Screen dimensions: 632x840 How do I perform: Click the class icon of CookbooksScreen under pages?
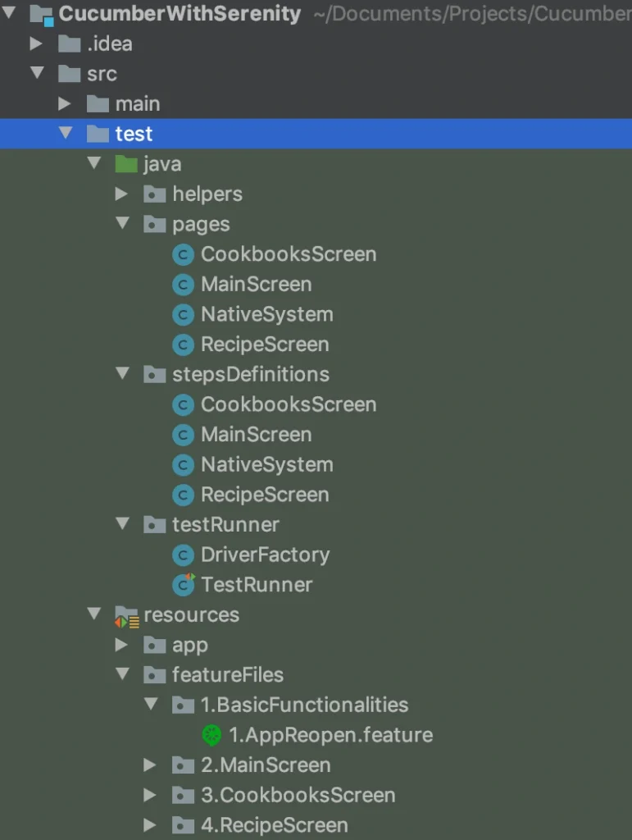click(183, 254)
